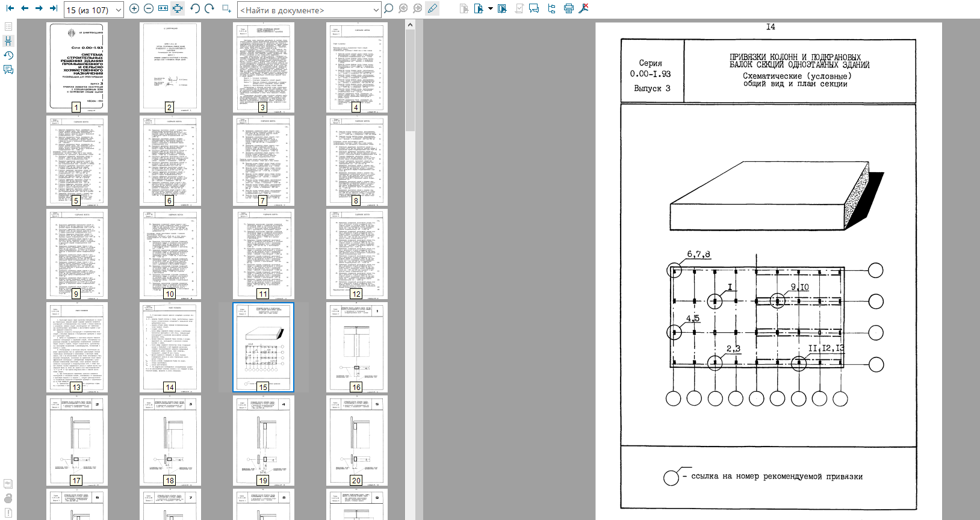Select the highlighted page 15 thumbnail

[264, 347]
